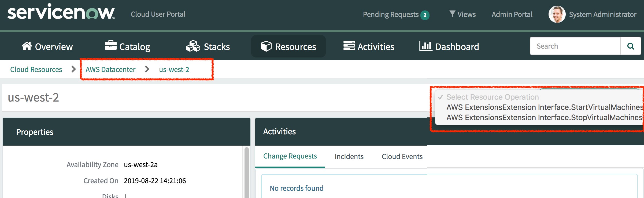Click the System Administrator avatar
This screenshot has width=644, height=198.
(557, 14)
